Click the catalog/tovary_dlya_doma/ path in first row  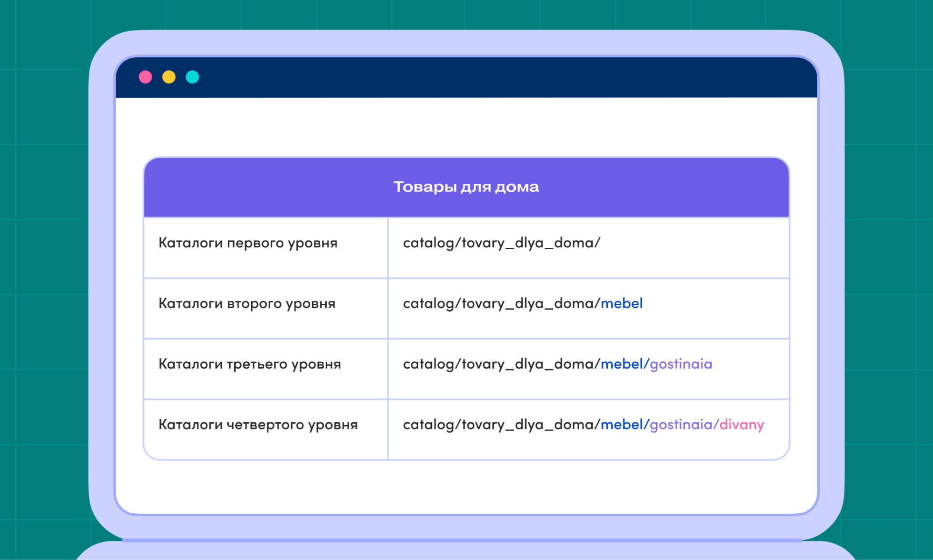(501, 243)
